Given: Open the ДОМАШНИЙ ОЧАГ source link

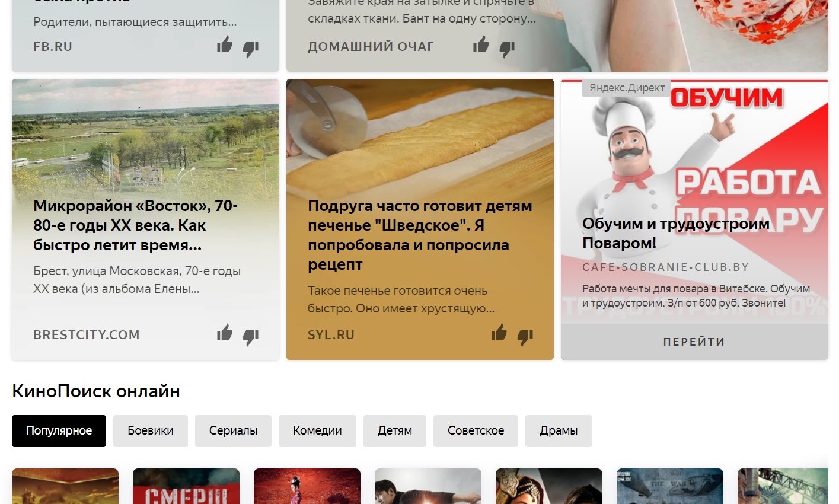Looking at the screenshot, I should tap(371, 46).
